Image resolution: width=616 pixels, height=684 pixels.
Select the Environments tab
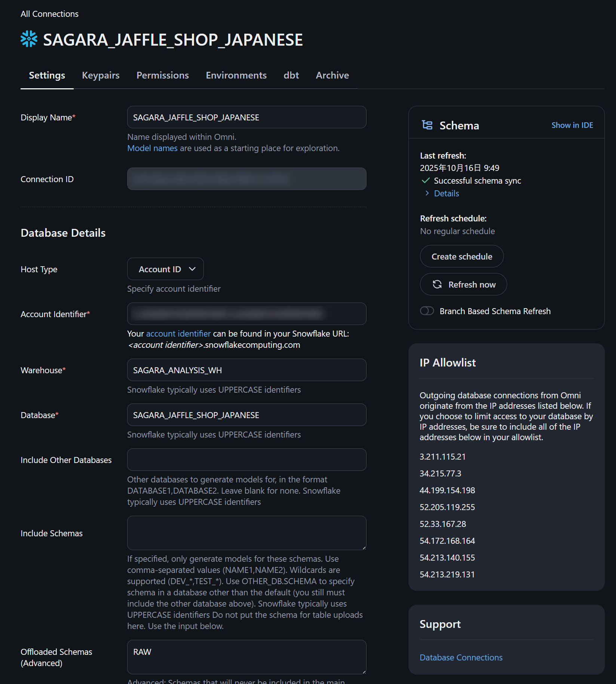pos(236,75)
